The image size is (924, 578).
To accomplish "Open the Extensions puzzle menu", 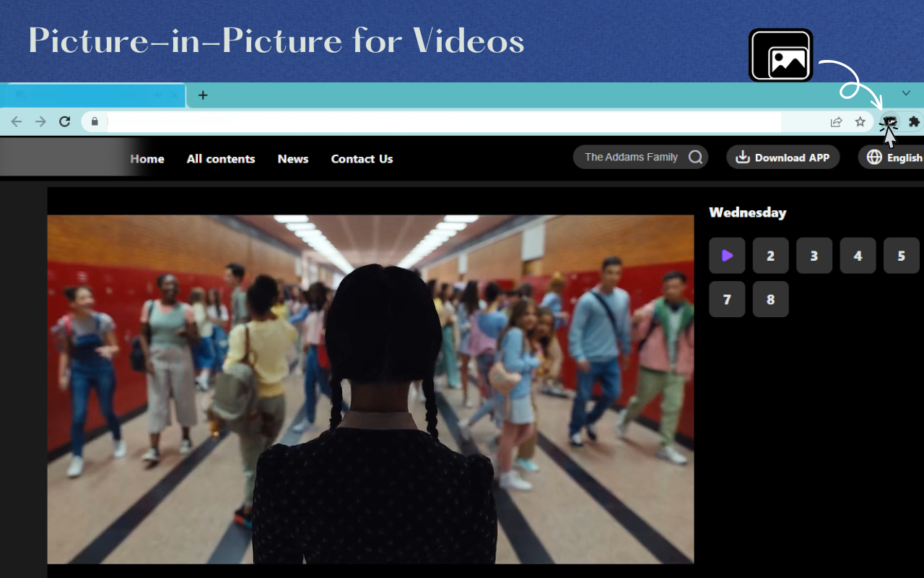I will click(x=914, y=122).
